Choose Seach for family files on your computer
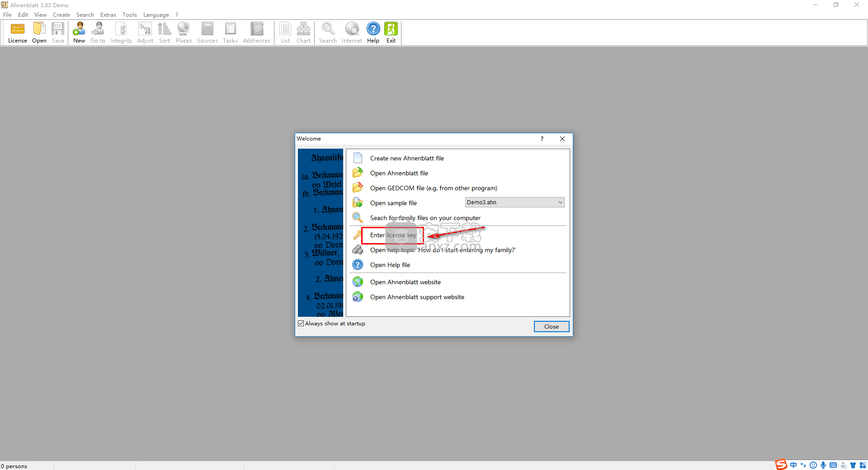The height and width of the screenshot is (470, 868). point(425,218)
